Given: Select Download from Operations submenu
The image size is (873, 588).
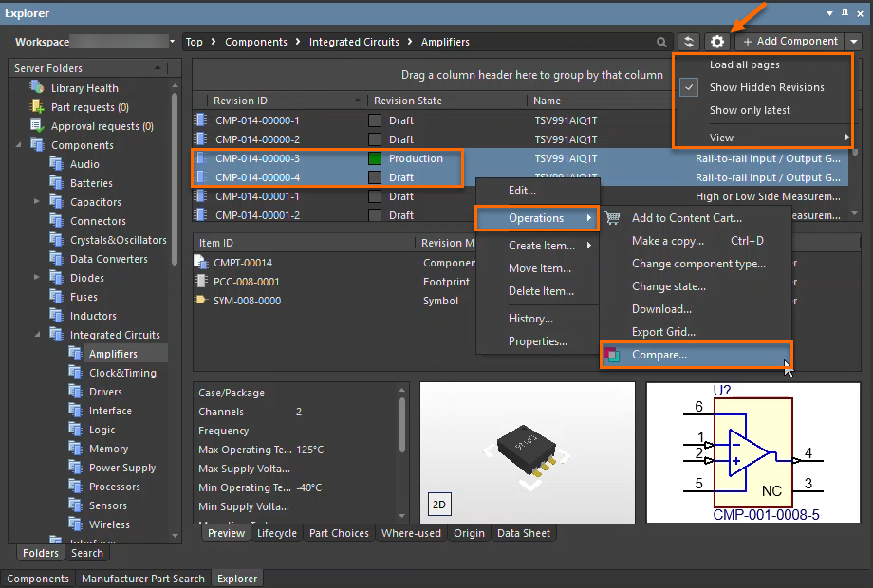Looking at the screenshot, I should [x=661, y=309].
